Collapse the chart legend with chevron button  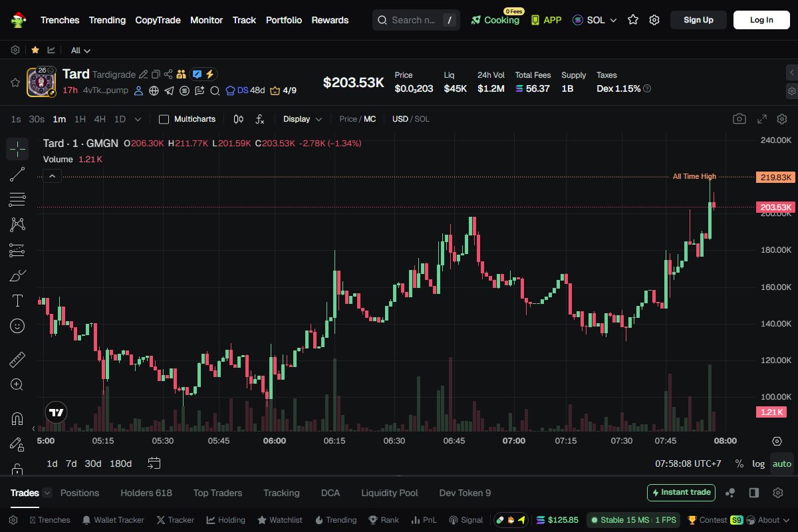pos(53,176)
